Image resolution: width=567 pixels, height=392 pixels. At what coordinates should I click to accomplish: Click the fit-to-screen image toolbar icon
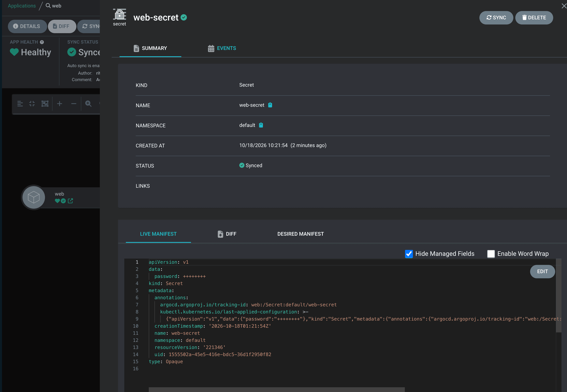[x=45, y=104]
